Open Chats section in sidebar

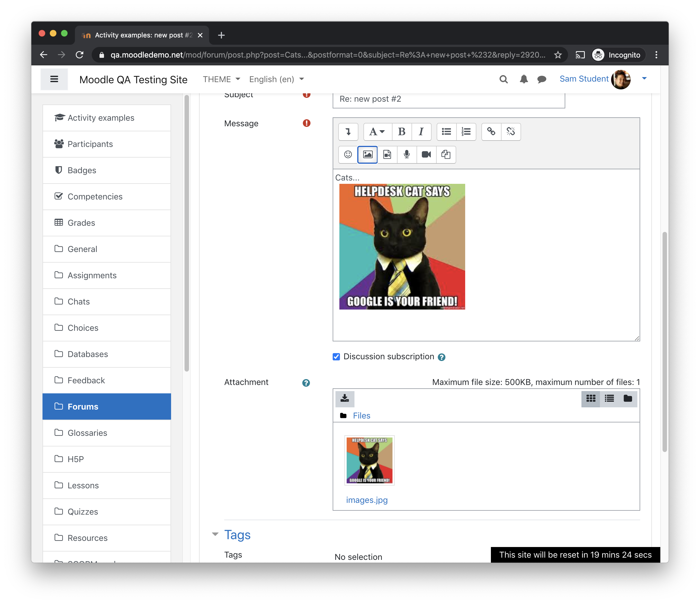click(107, 302)
